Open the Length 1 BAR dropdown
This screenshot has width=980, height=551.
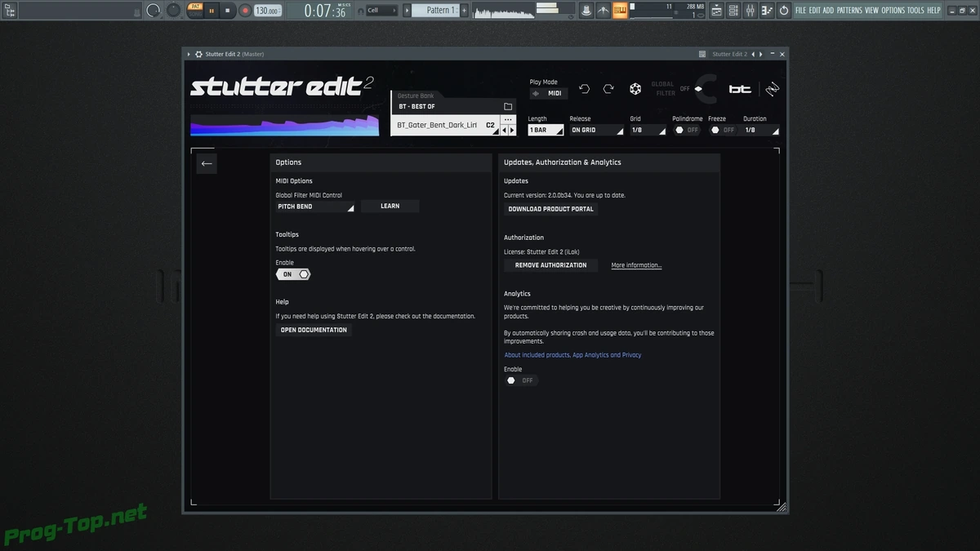click(546, 130)
